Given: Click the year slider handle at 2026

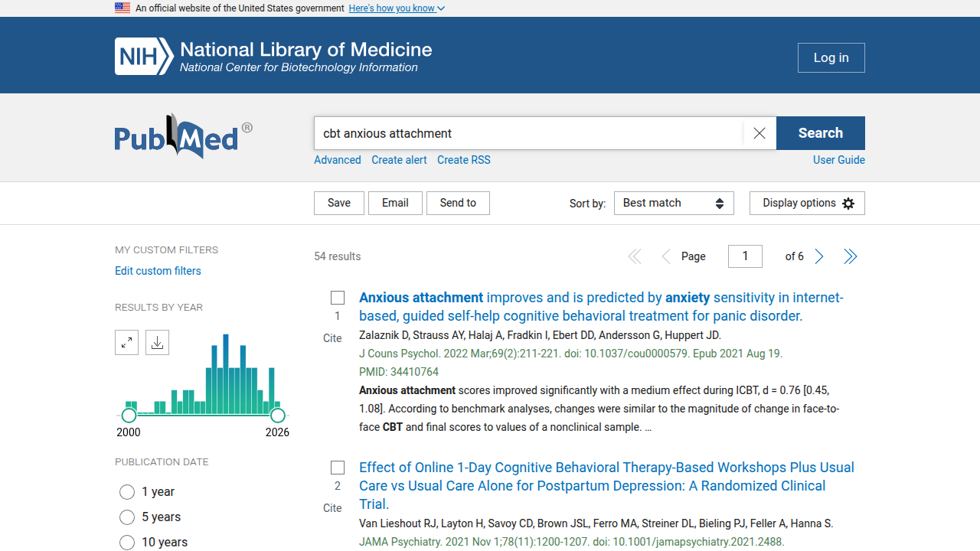Looking at the screenshot, I should click(x=278, y=416).
